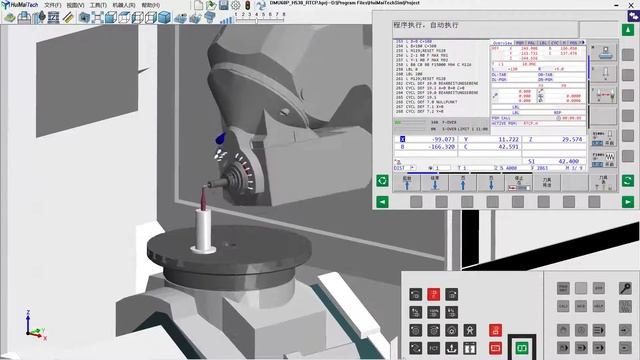Image resolution: width=640 pixels, height=360 pixels.
Task: Click the FCT key on the keypad
Action: click(x=433, y=348)
